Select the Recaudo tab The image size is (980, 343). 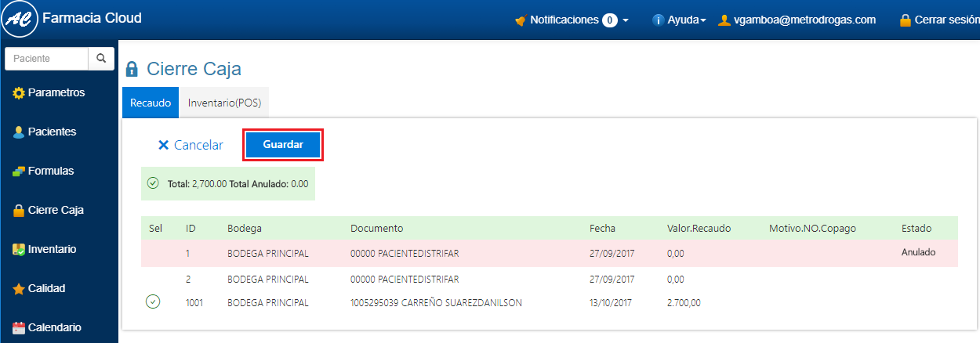point(151,103)
